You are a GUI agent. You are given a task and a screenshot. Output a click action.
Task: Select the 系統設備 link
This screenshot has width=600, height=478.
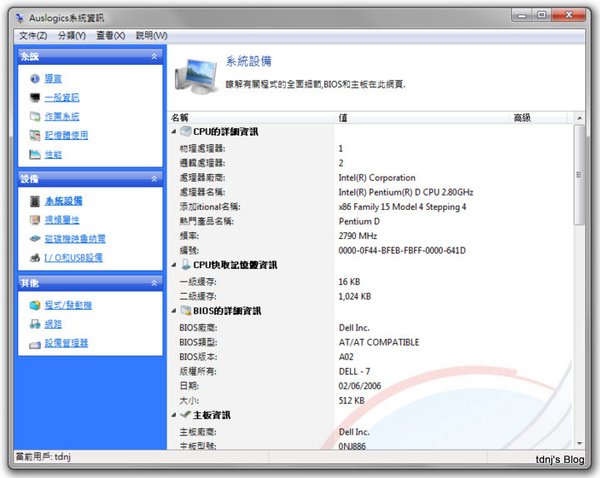pyautogui.click(x=64, y=201)
